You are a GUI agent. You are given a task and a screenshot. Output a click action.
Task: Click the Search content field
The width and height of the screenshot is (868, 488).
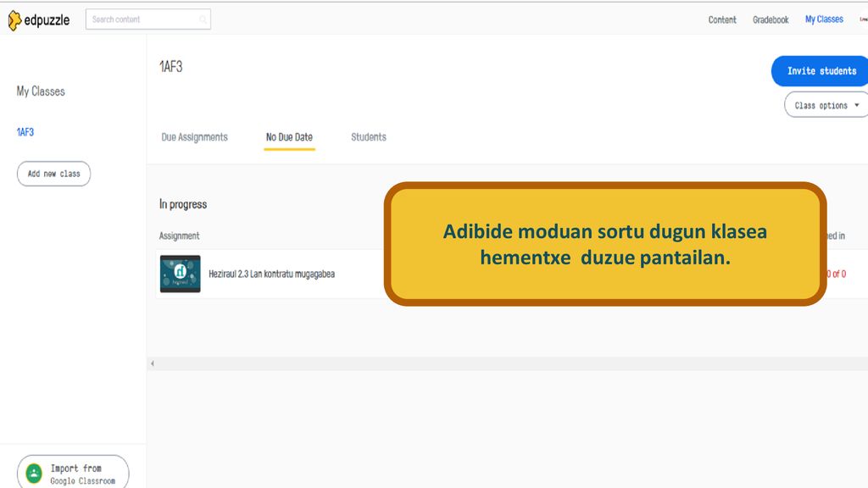[x=147, y=19]
